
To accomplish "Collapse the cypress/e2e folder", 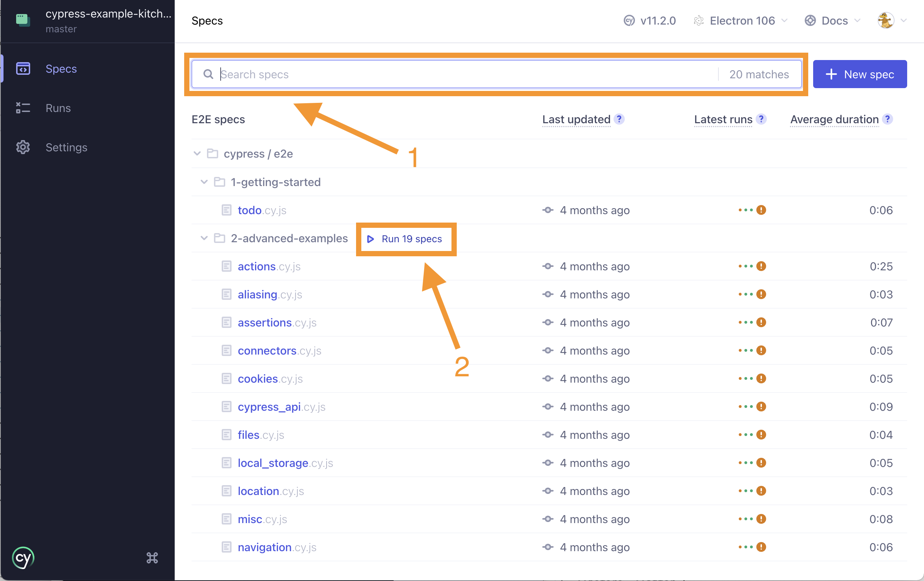I will pos(196,154).
